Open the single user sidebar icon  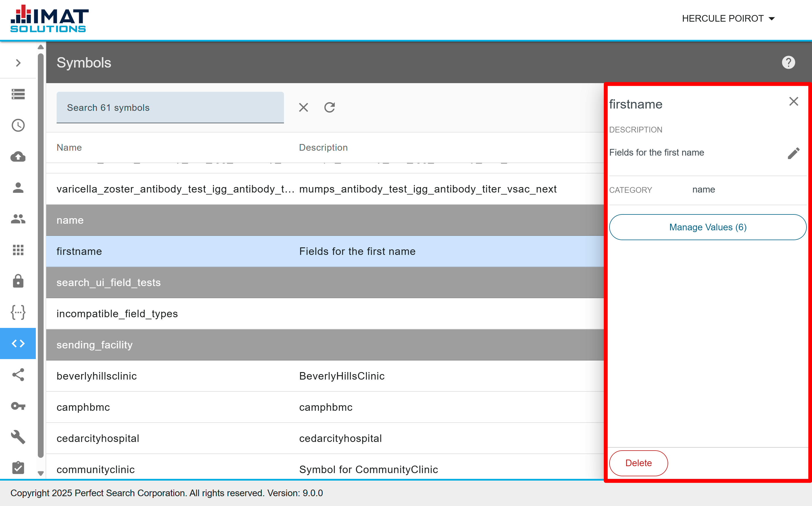click(x=18, y=188)
